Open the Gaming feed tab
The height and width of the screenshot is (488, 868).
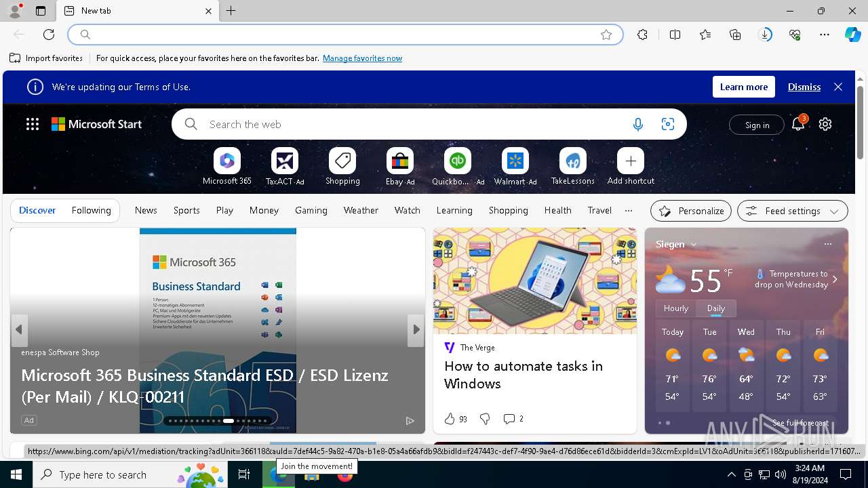pyautogui.click(x=311, y=211)
